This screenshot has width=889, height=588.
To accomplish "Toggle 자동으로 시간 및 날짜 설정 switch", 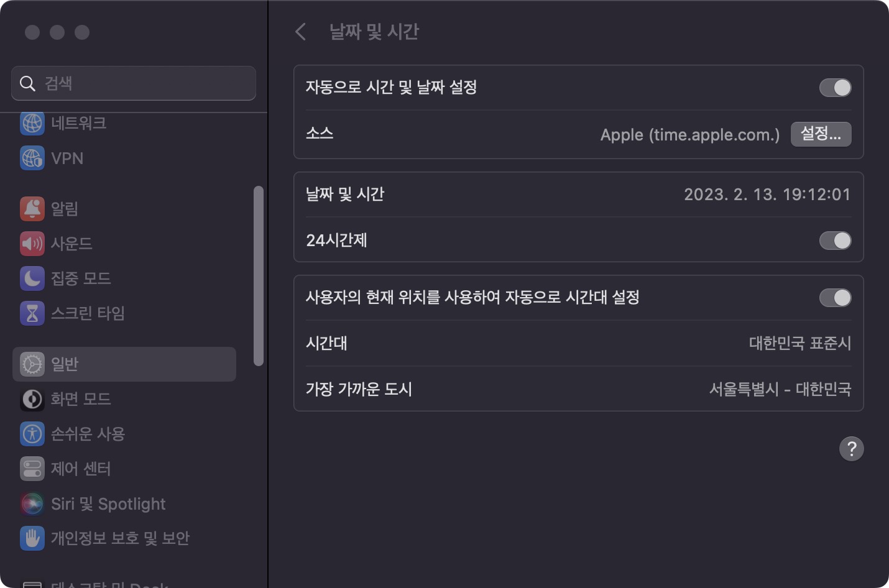I will pyautogui.click(x=835, y=88).
